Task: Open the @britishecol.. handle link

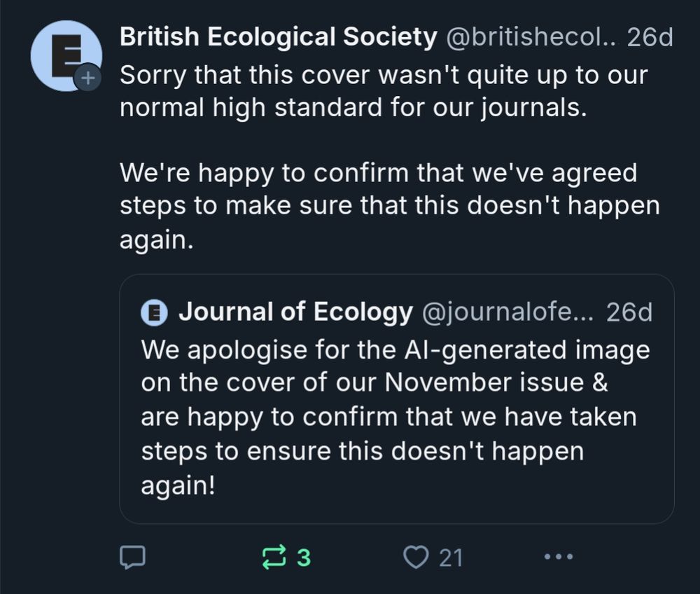Action: [x=531, y=38]
